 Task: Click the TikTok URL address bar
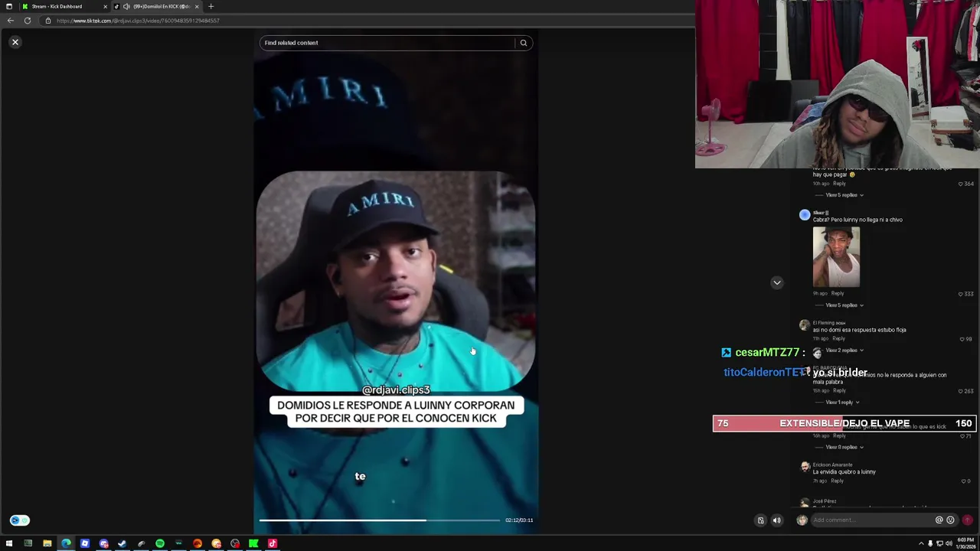[138, 21]
